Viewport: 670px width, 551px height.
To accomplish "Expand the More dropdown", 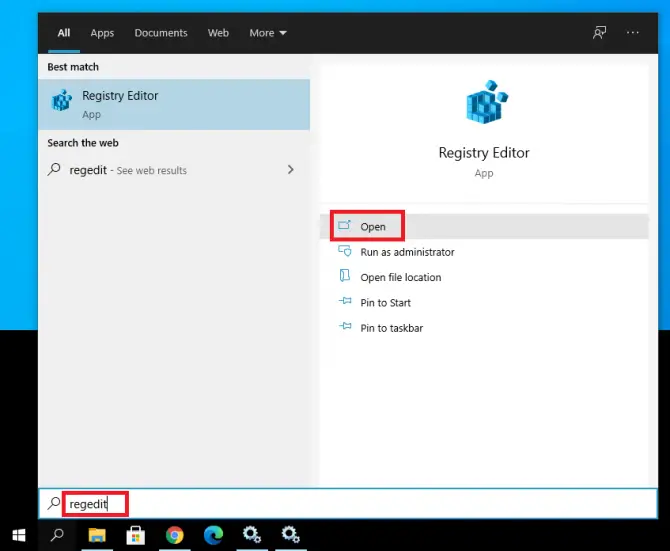I will tap(268, 33).
